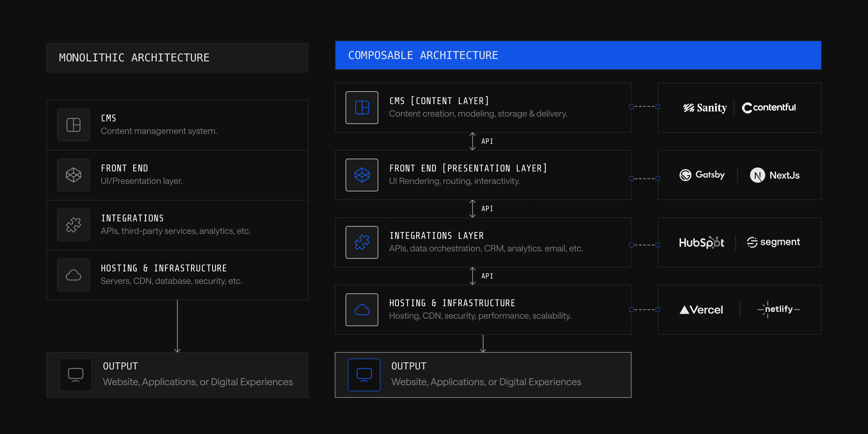Click Monolithic 'INTEGRATIONS' heading
Image resolution: width=868 pixels, height=434 pixels.
pyautogui.click(x=132, y=218)
